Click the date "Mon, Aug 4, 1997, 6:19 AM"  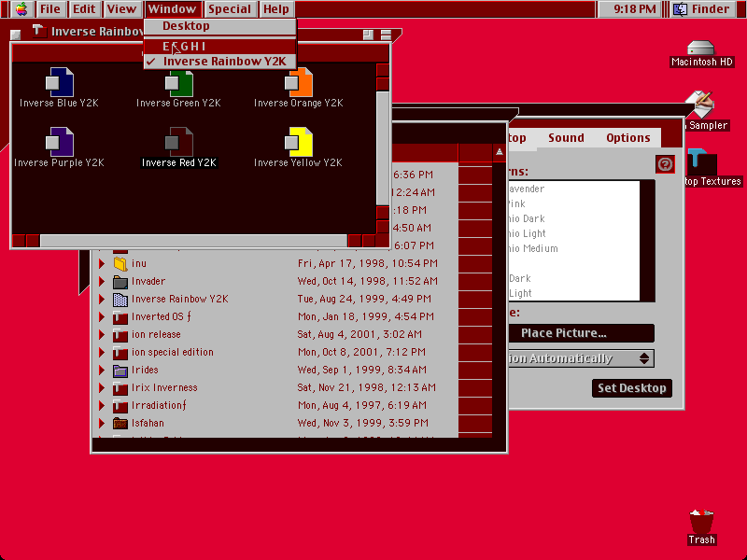(x=361, y=406)
